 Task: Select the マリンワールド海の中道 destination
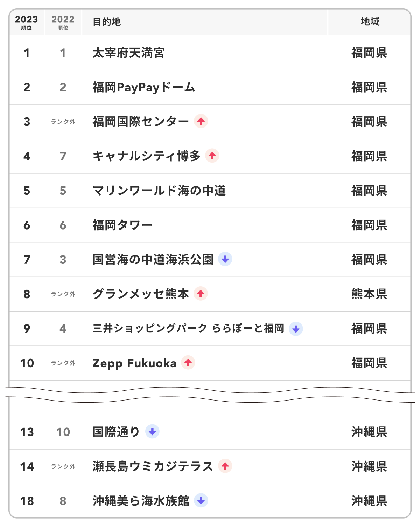coord(159,191)
